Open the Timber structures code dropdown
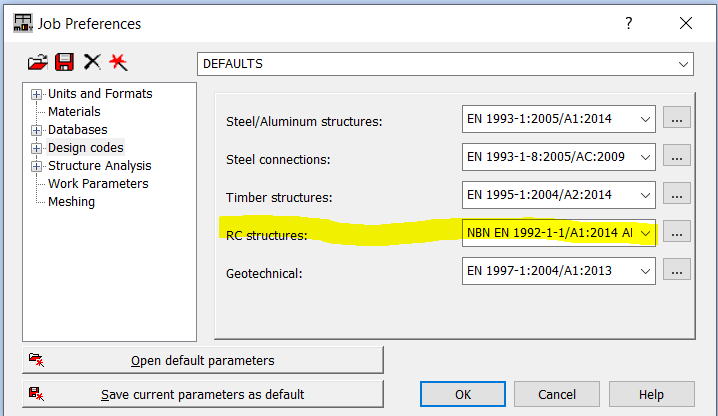Screen dimensions: 718x416 coord(645,195)
